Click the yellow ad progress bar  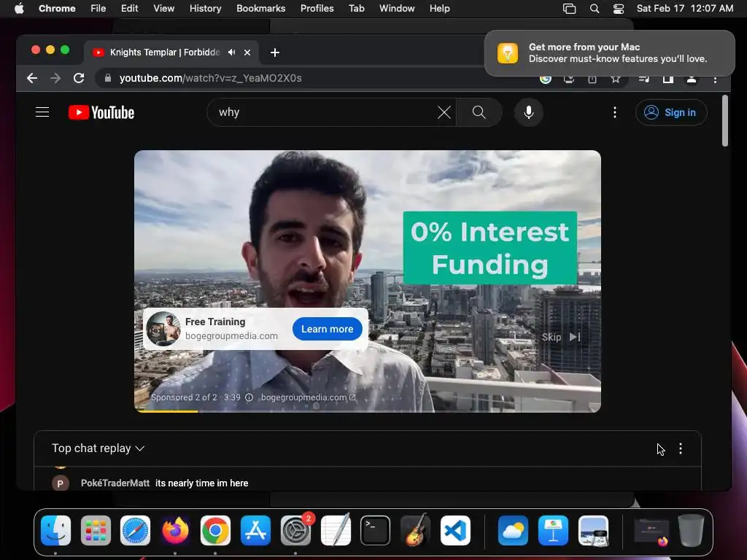[167, 411]
